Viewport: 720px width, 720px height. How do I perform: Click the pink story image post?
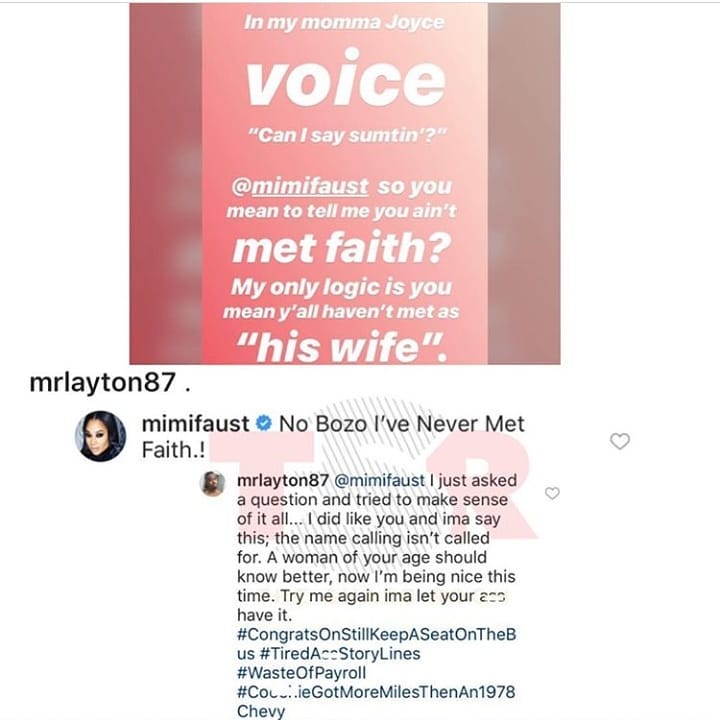345,184
